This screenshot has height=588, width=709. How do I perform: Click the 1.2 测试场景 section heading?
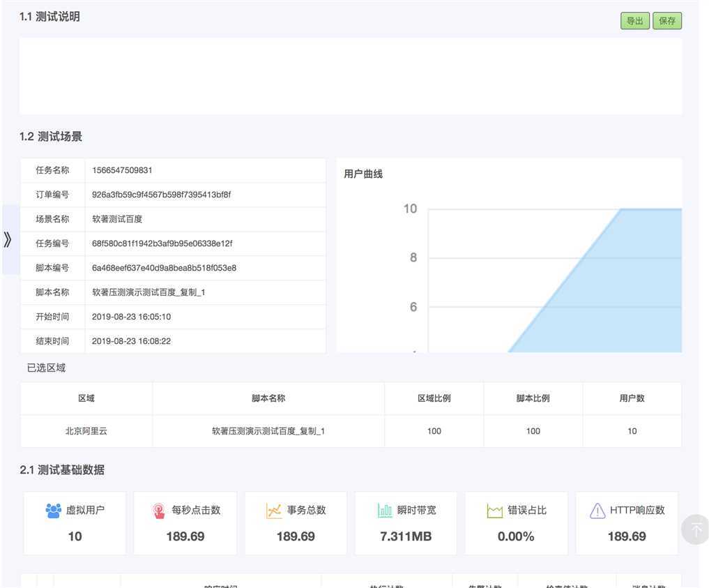click(x=51, y=137)
